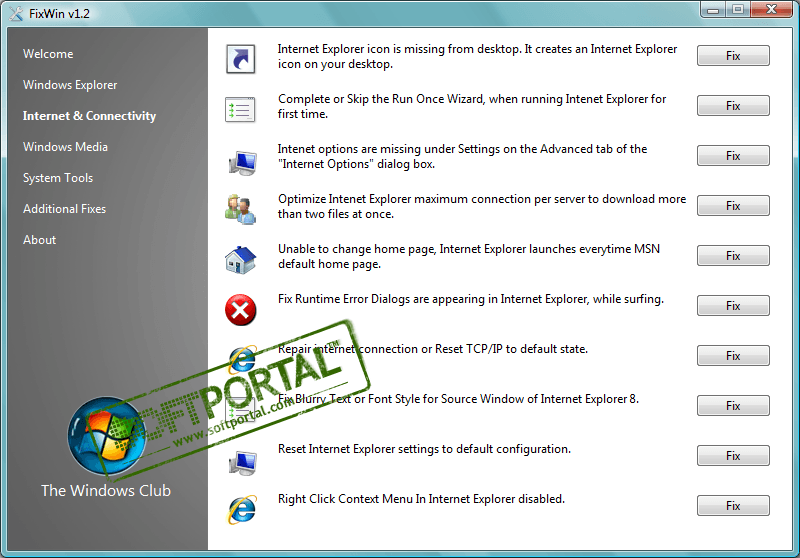Fix missing Internet Explorer desktop icon

click(733, 56)
